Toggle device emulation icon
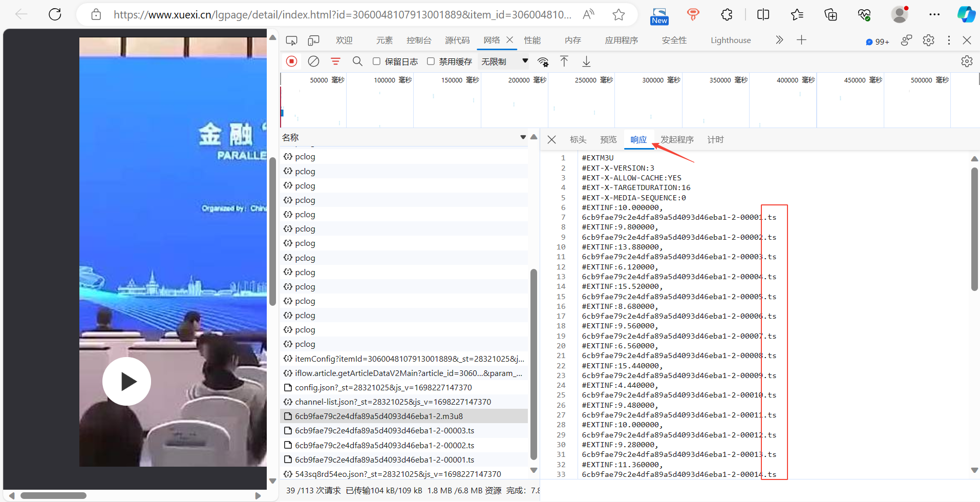The image size is (980, 502). [313, 40]
